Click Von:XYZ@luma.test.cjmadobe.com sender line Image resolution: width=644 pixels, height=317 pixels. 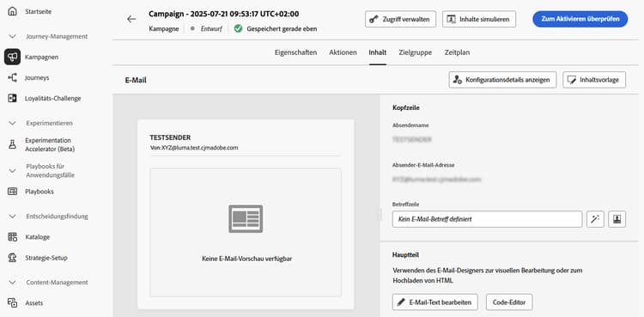pos(194,148)
